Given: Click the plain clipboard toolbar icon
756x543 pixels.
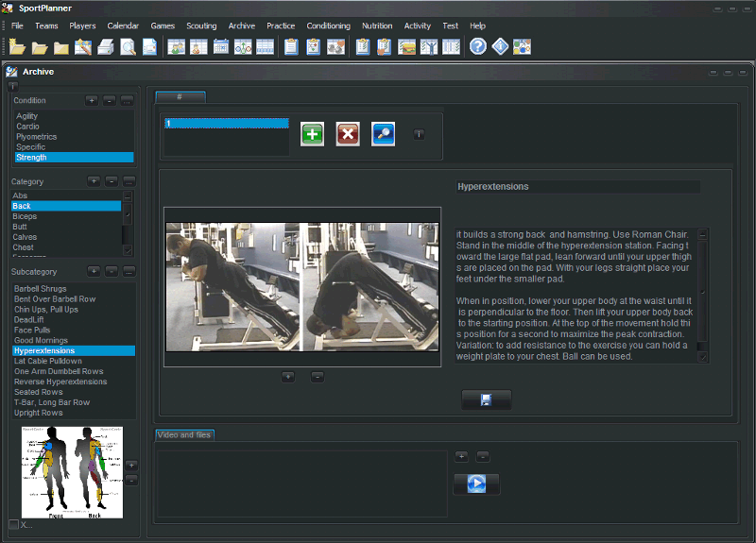Looking at the screenshot, I should (x=291, y=46).
